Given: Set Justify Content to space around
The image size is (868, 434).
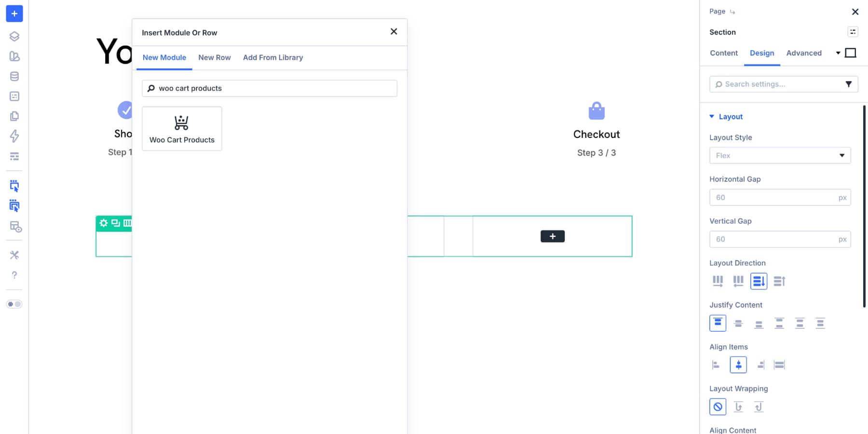Looking at the screenshot, I should pos(800,323).
